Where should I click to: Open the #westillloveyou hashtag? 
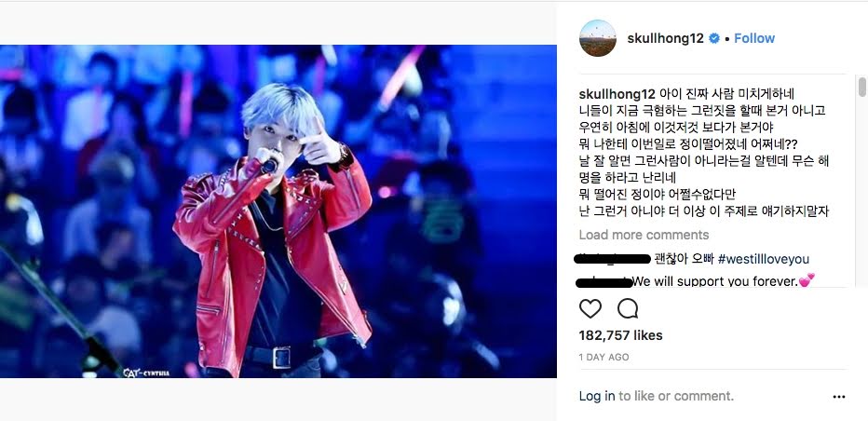pyautogui.click(x=764, y=259)
